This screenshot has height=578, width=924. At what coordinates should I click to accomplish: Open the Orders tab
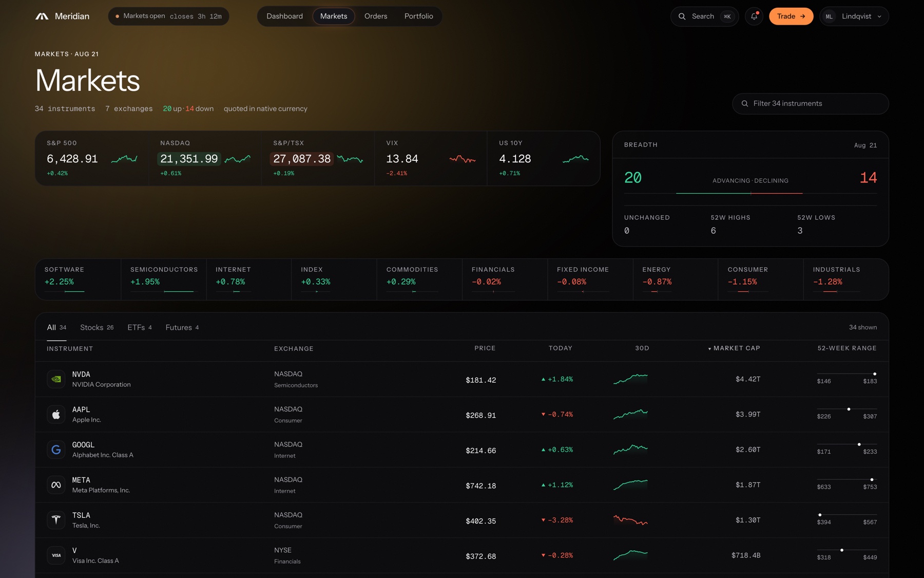(x=376, y=16)
